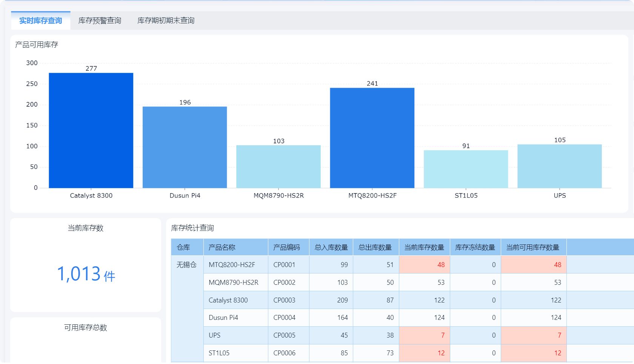Open the 库存预警查询 tab
The width and height of the screenshot is (634, 364).
[100, 21]
